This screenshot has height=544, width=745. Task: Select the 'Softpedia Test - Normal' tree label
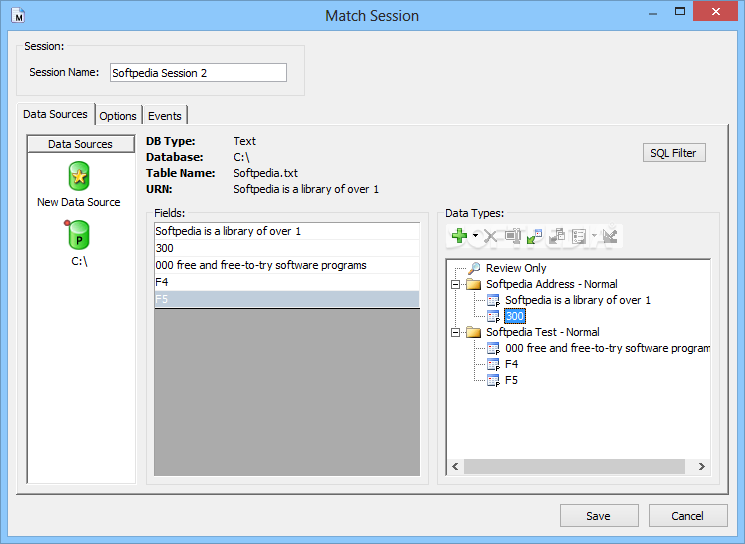tap(543, 332)
